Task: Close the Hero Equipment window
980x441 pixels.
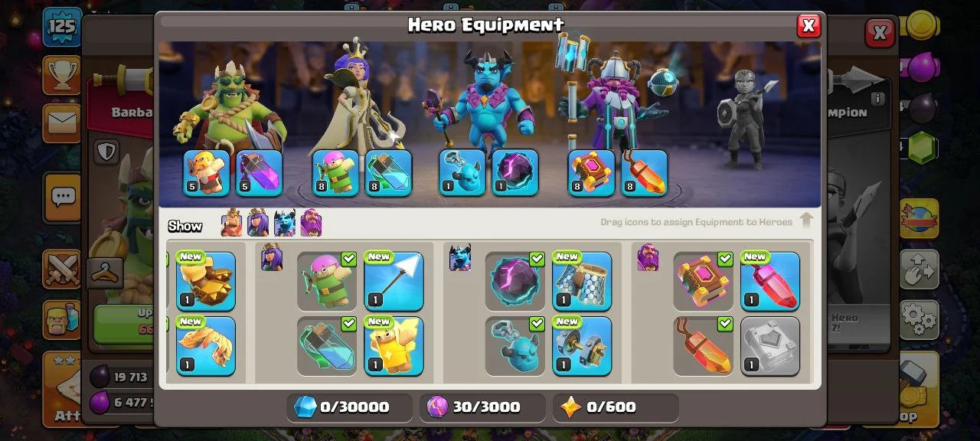Action: point(808,26)
